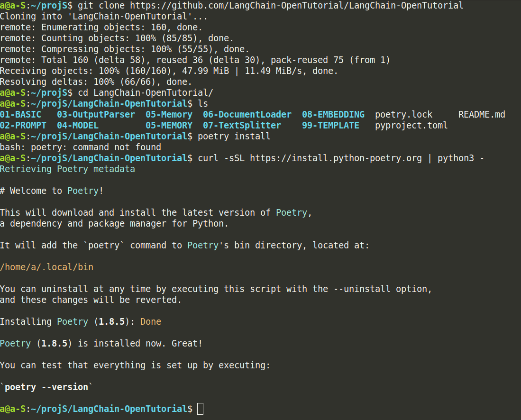Viewport: 521px width, 420px height.
Task: Click the 05-MEMORY uppercase directory name
Action: pyautogui.click(x=169, y=126)
